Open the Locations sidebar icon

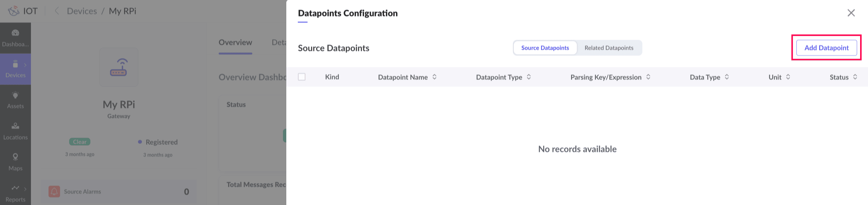[x=15, y=126]
